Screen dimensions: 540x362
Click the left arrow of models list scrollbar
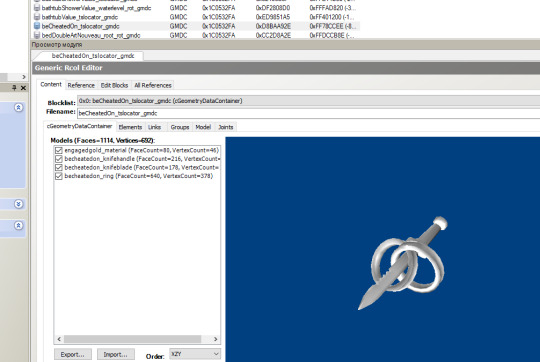coord(59,339)
